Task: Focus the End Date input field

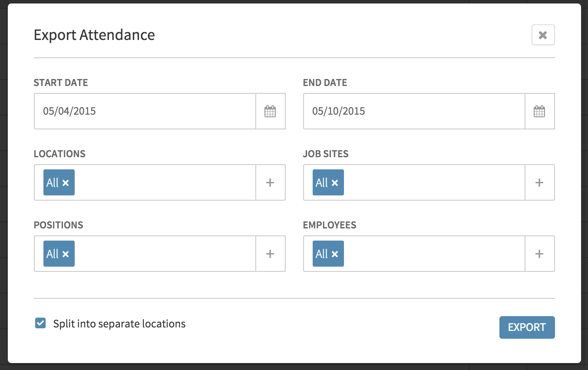Action: [414, 111]
